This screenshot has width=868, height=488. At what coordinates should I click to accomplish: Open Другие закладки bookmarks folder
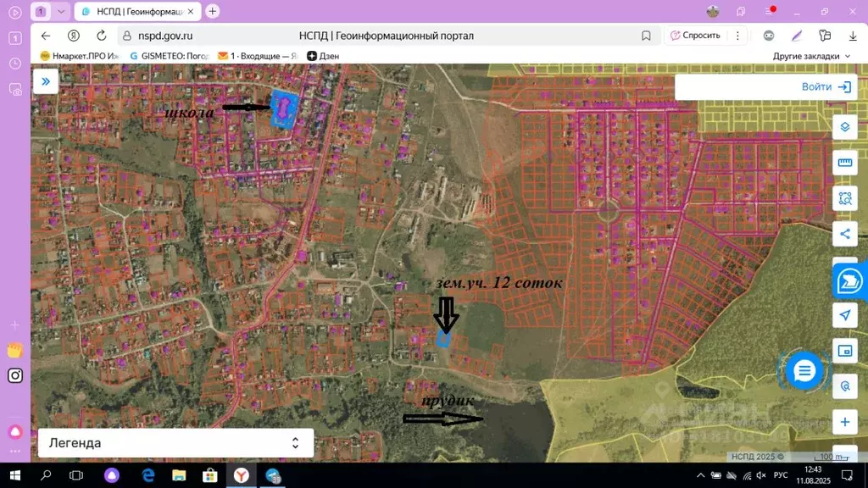(x=811, y=56)
